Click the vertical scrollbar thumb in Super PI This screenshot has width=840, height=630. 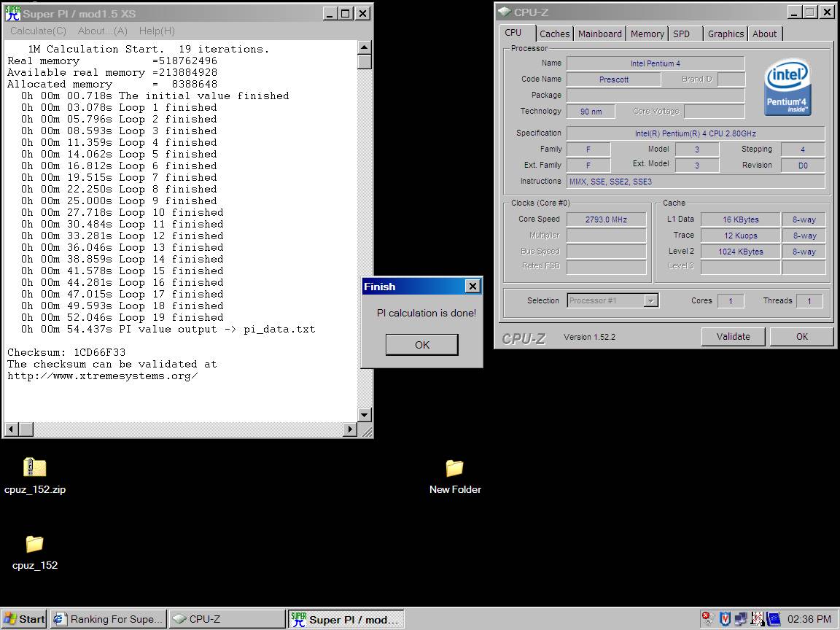click(365, 62)
